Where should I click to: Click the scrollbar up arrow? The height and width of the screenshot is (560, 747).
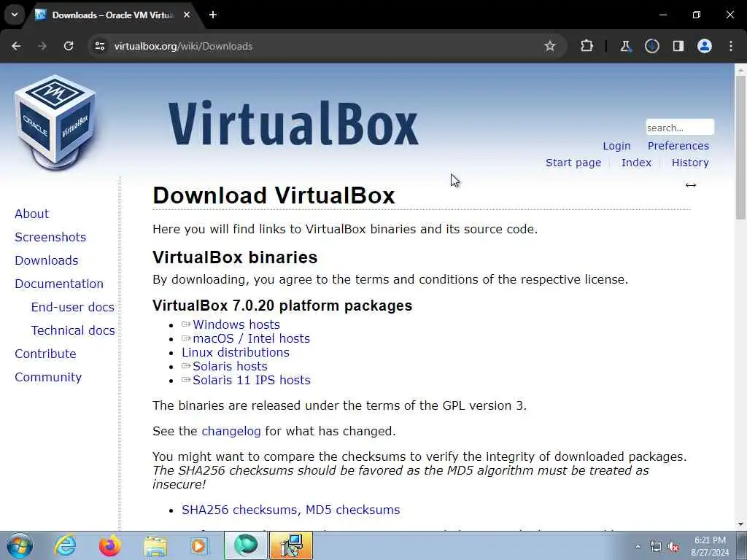(740, 70)
